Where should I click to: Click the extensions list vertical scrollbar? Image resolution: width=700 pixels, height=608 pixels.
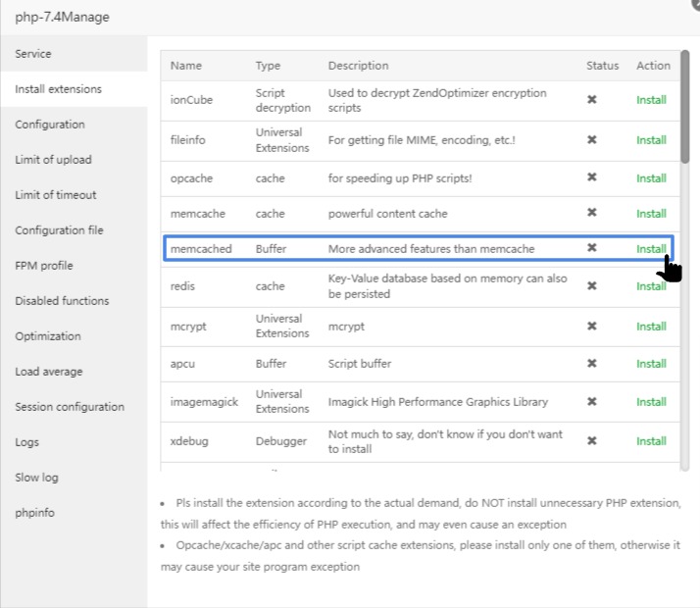685,107
